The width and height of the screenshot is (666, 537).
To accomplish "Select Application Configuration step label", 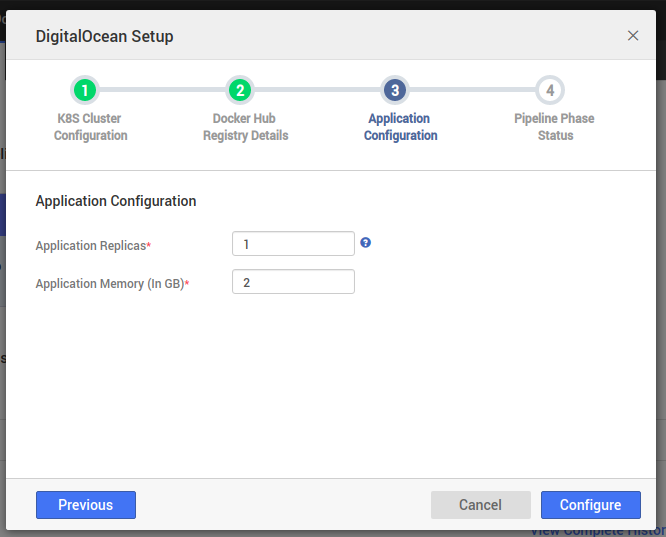I will pos(400,127).
